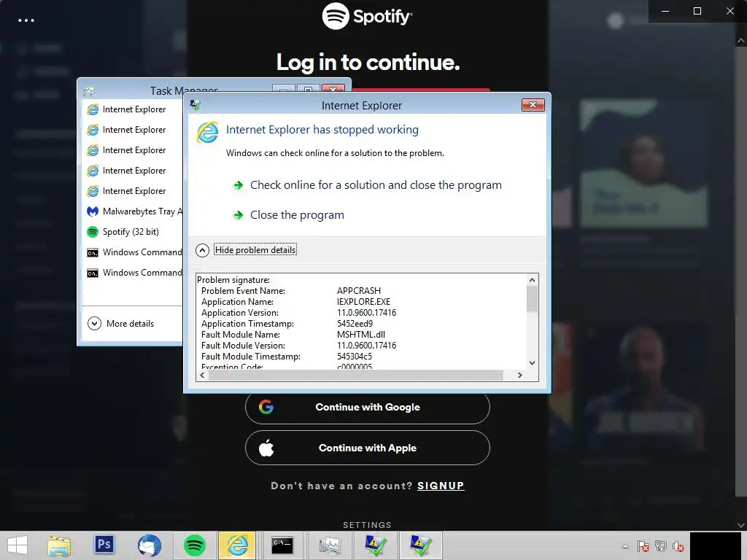Click Spotify window scroll down arrow
Screen dimensions: 747x560
tap(741, 525)
